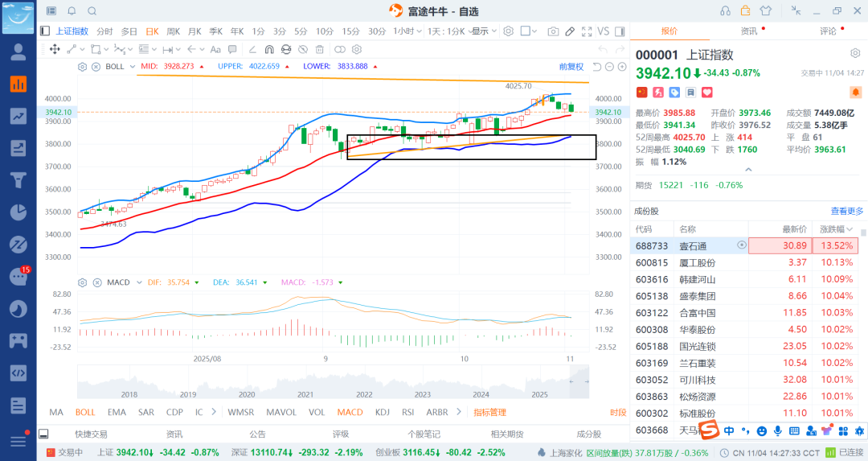The image size is (868, 461).
Task: Select the 周K weekly chart tab
Action: tap(173, 31)
